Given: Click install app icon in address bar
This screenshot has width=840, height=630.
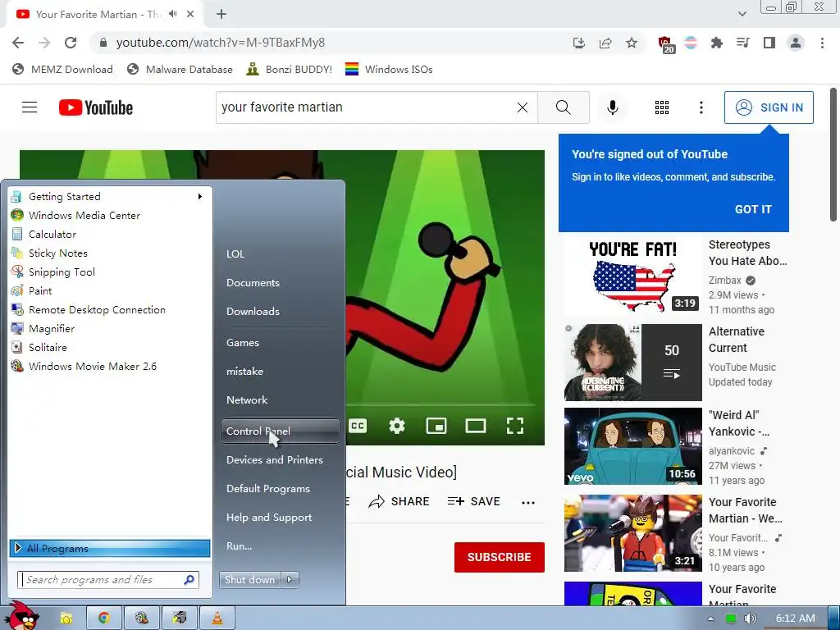Looking at the screenshot, I should click(x=578, y=43).
